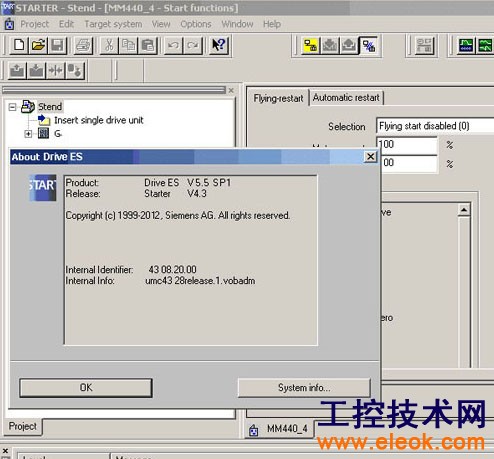Select the Stend project tree item

tap(50, 107)
